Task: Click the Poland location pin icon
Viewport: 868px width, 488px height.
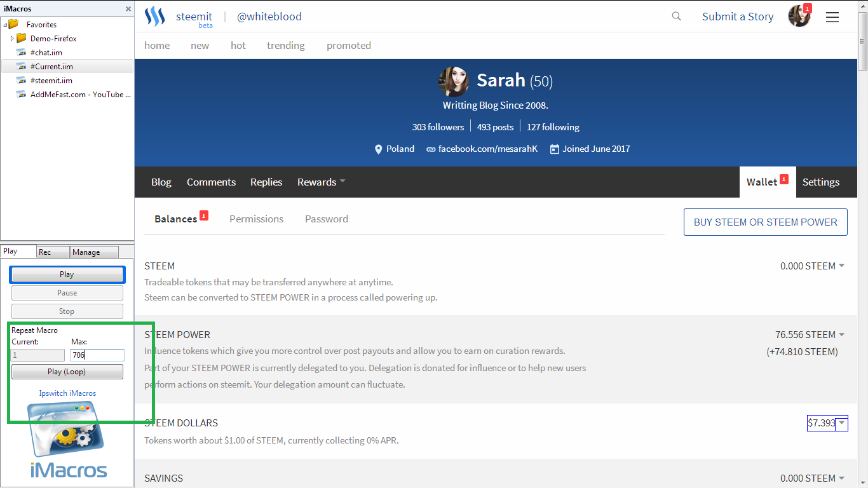Action: coord(379,149)
